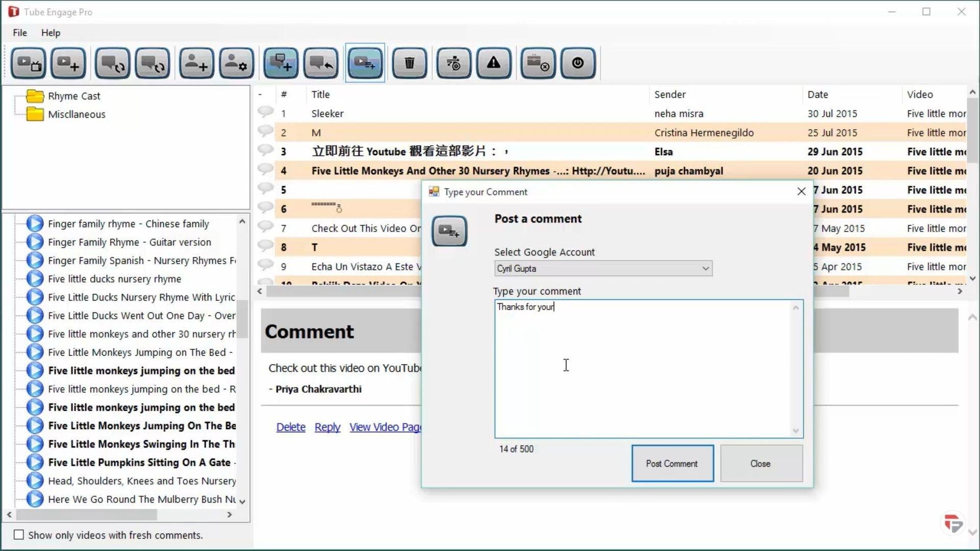
Task: Click the briefcase toolbar icon
Action: point(537,63)
